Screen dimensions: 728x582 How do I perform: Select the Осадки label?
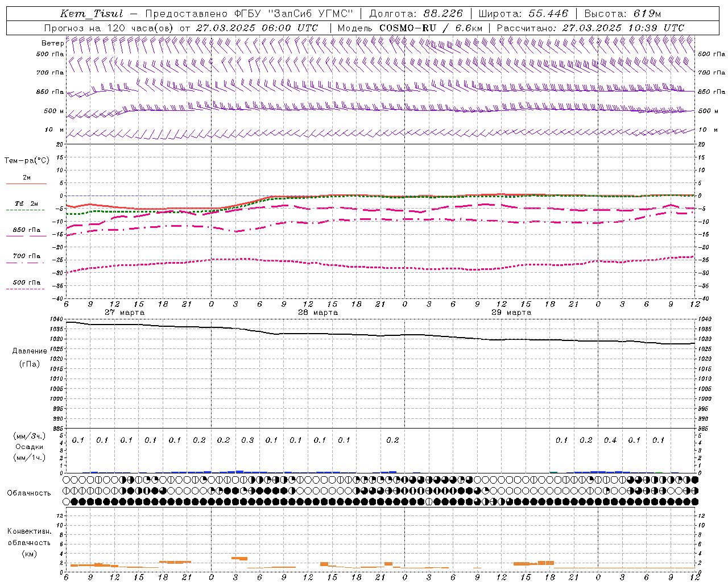click(30, 447)
